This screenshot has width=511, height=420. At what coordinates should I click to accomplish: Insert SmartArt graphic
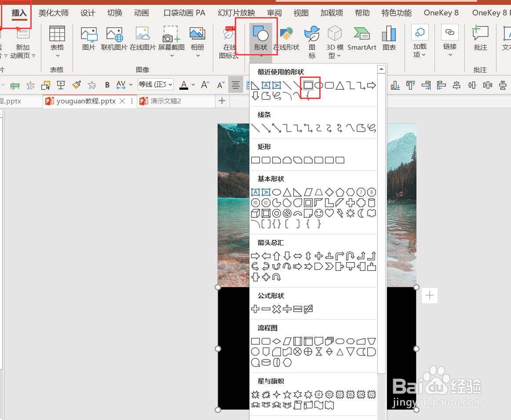pos(362,38)
